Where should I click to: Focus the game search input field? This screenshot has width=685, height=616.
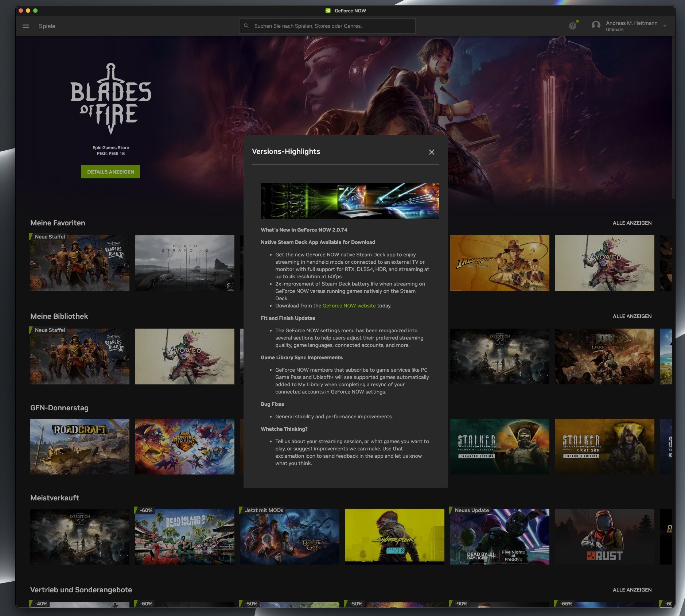327,26
